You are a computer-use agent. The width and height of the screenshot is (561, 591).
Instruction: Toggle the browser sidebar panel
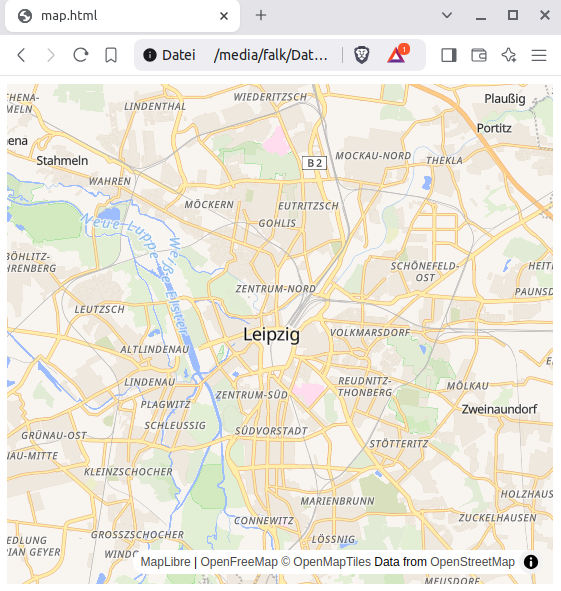(x=449, y=55)
